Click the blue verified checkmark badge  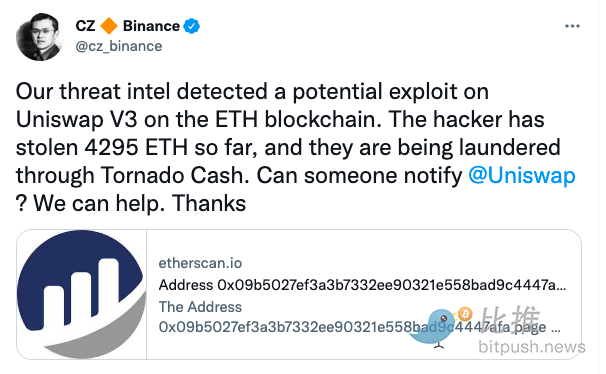click(191, 26)
